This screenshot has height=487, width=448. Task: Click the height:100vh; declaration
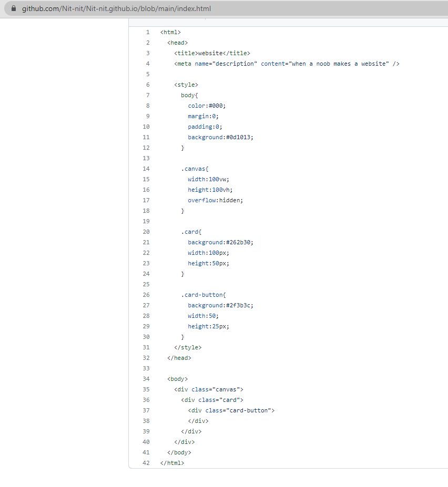tap(210, 190)
